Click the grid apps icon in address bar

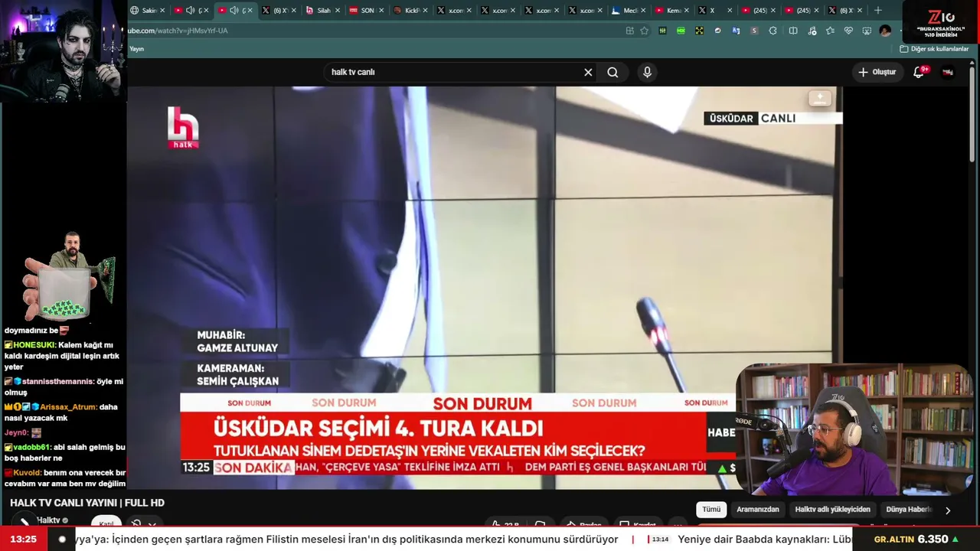coord(629,31)
